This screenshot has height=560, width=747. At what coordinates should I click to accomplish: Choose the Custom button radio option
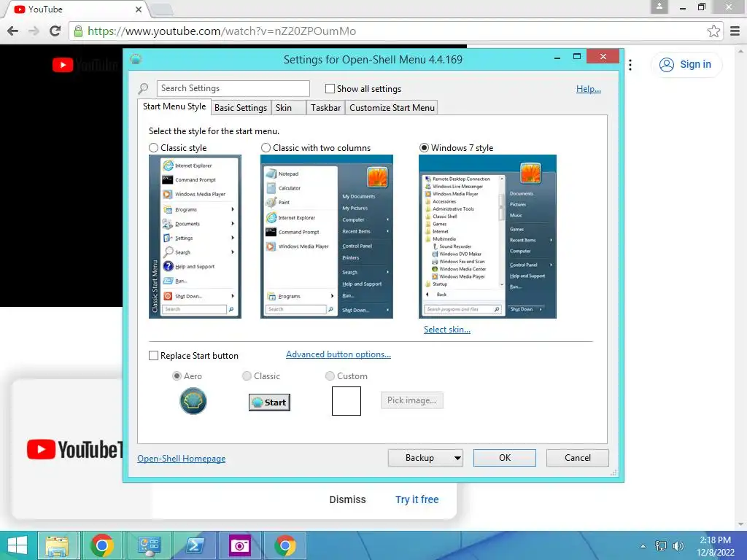click(330, 376)
